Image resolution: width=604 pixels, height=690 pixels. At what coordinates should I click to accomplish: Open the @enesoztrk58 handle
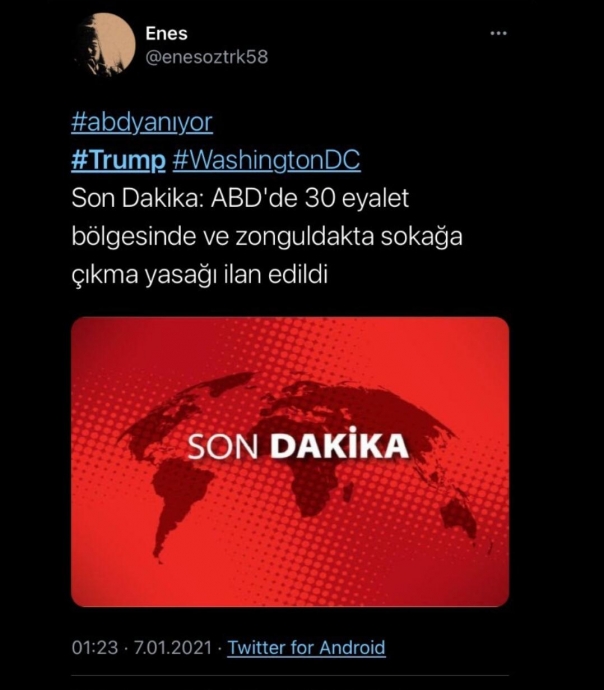[206, 58]
